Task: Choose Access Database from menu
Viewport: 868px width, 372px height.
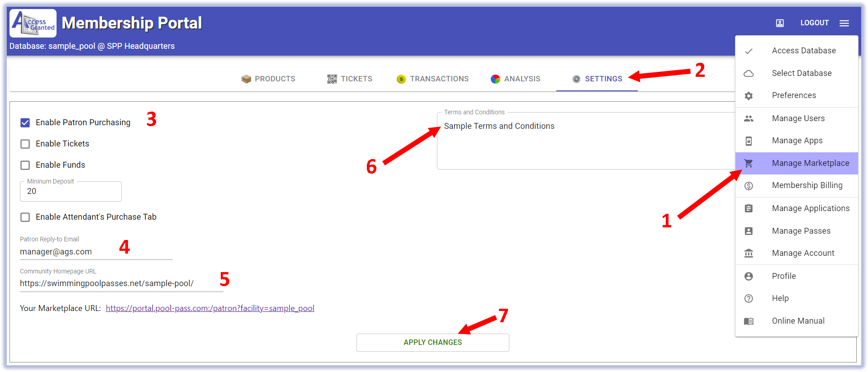Action: tap(797, 51)
